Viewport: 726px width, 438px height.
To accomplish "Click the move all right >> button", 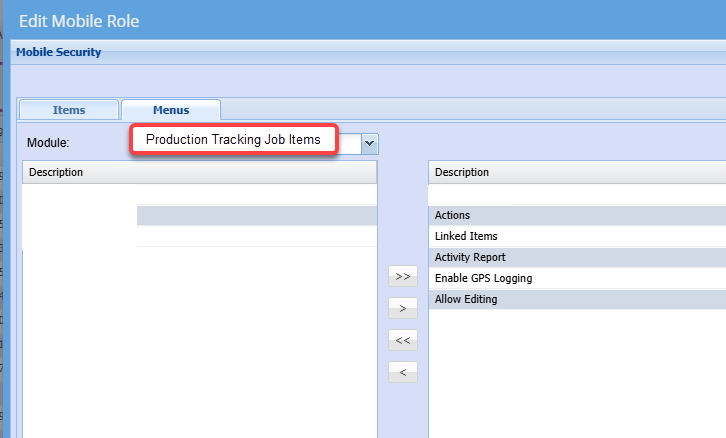I will tap(403, 276).
